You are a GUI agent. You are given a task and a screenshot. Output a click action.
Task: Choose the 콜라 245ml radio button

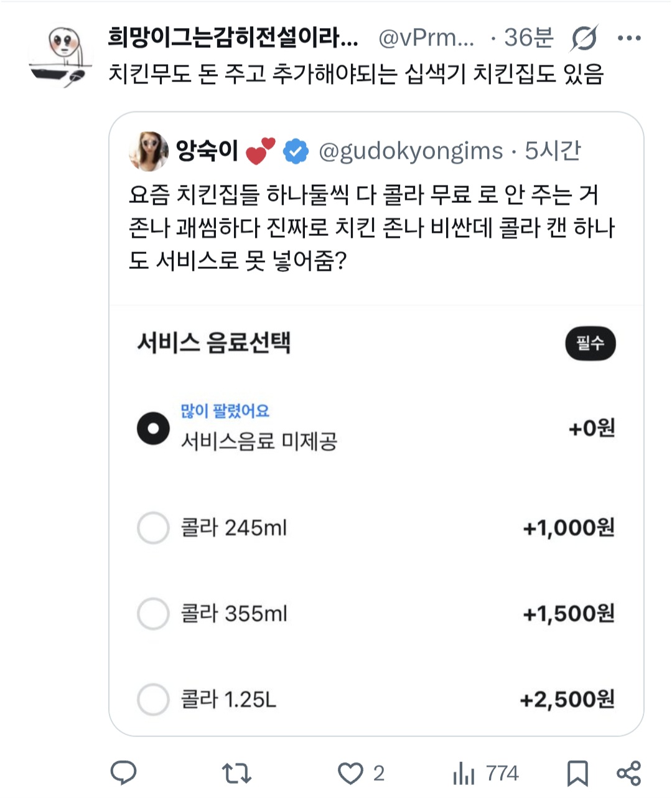click(x=153, y=528)
